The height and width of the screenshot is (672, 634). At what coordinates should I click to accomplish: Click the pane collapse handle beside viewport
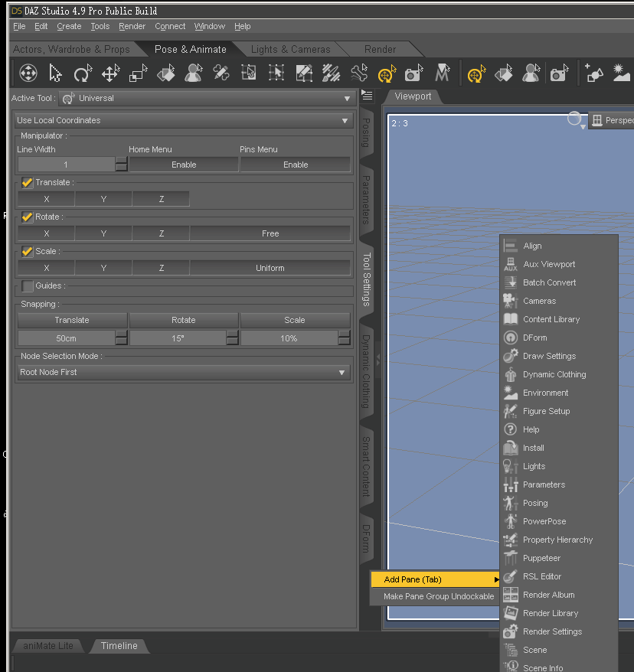click(377, 359)
